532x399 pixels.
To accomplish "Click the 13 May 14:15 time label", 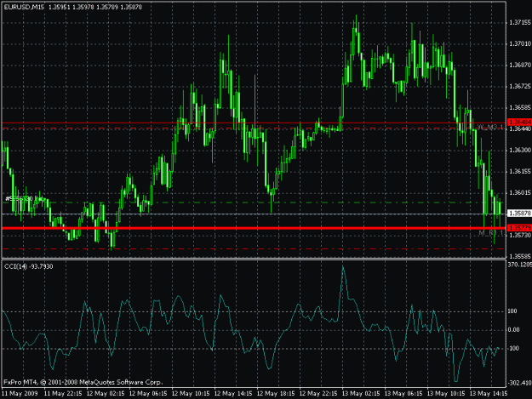I will click(489, 394).
